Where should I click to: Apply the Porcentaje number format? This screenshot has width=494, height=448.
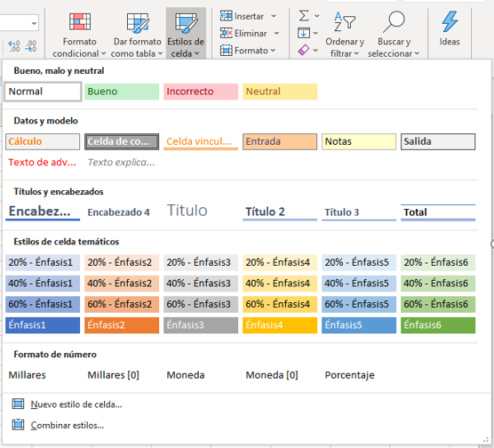click(x=350, y=375)
